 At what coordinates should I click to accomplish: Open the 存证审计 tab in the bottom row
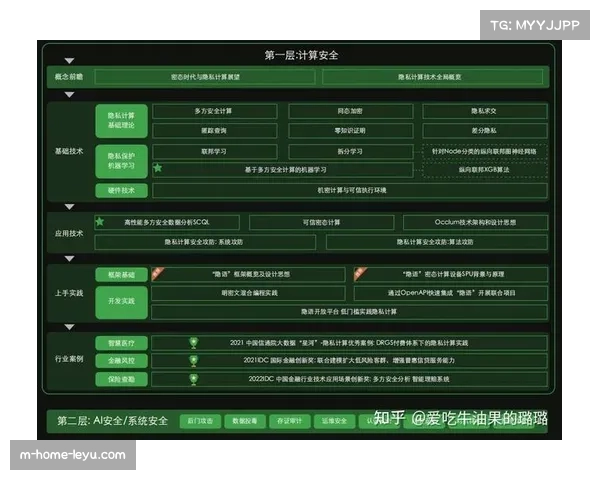(x=292, y=421)
